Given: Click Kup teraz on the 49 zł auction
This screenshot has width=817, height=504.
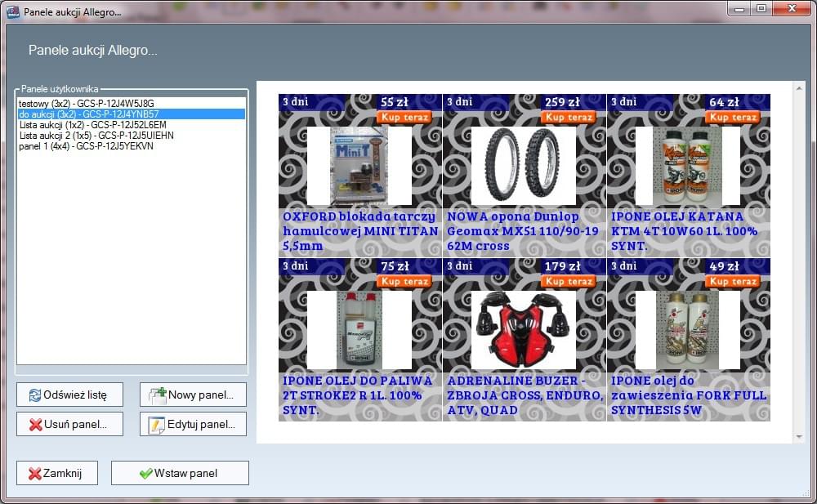Looking at the screenshot, I should (x=733, y=282).
